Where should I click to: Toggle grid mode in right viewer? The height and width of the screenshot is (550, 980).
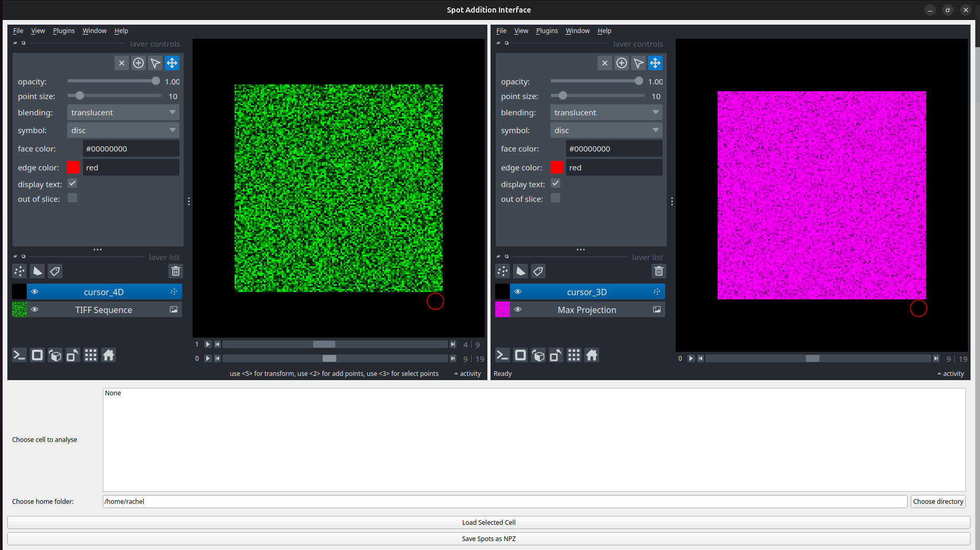[x=574, y=355]
